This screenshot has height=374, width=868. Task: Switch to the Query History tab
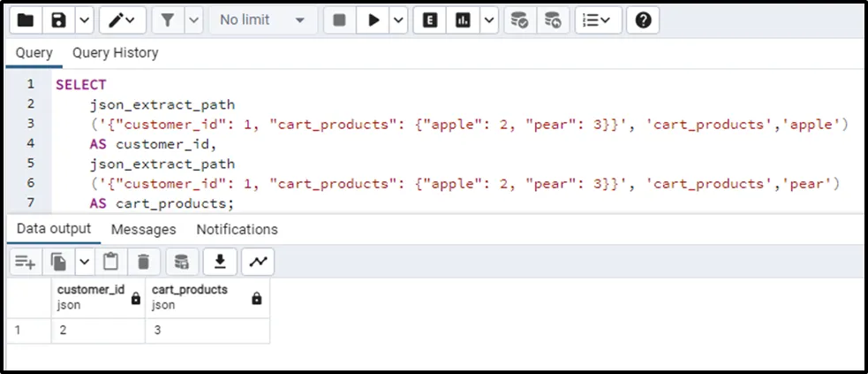click(x=115, y=53)
